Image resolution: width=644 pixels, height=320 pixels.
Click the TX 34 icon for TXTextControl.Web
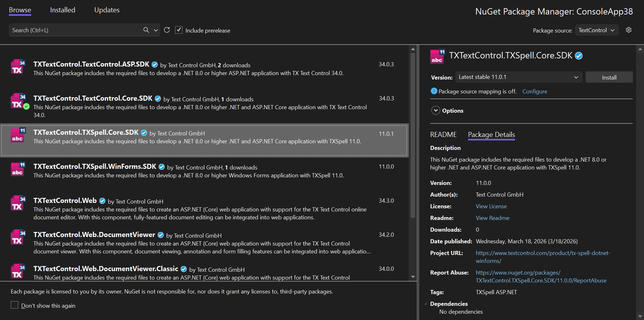(x=17, y=204)
